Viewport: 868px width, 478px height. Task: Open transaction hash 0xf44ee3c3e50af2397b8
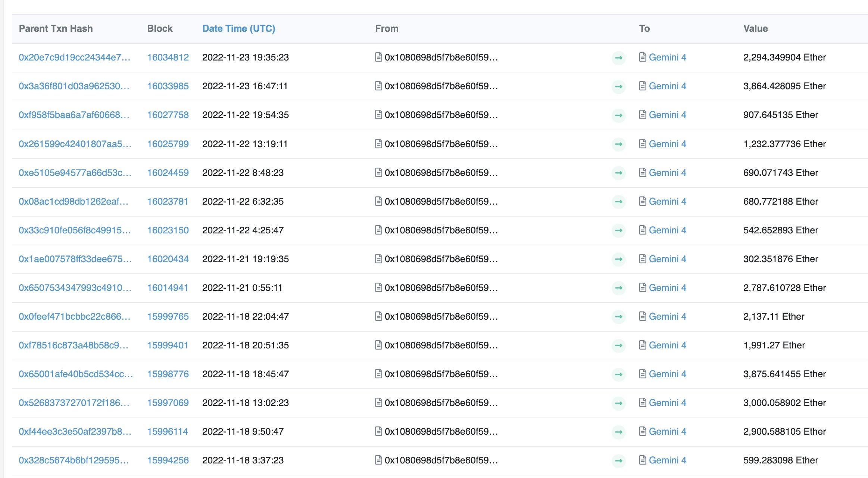pyautogui.click(x=75, y=432)
